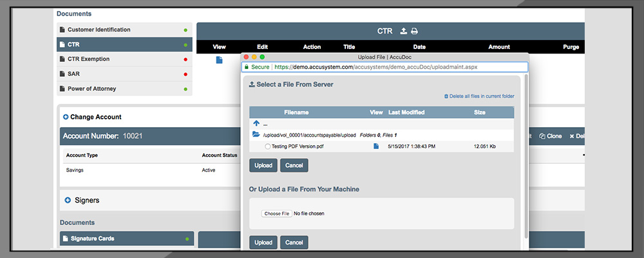644x258 pixels.
Task: Click Upload button under server file list
Action: tap(263, 165)
